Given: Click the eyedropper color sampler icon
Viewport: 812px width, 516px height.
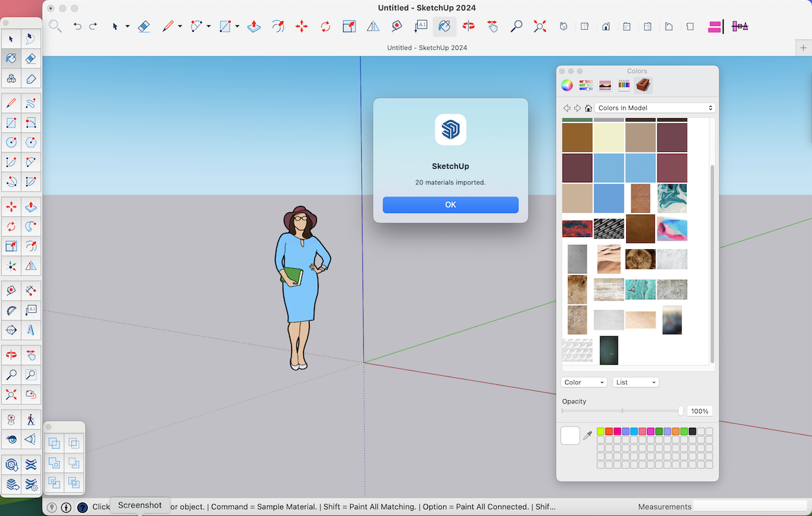Looking at the screenshot, I should pos(587,436).
